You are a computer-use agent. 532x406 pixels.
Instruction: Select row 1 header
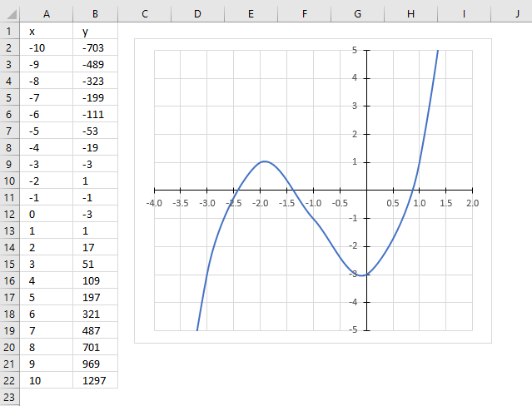(9, 32)
